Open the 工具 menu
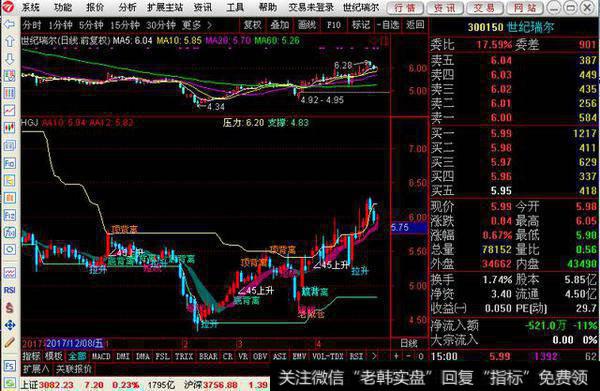600x391 pixels. [x=235, y=7]
